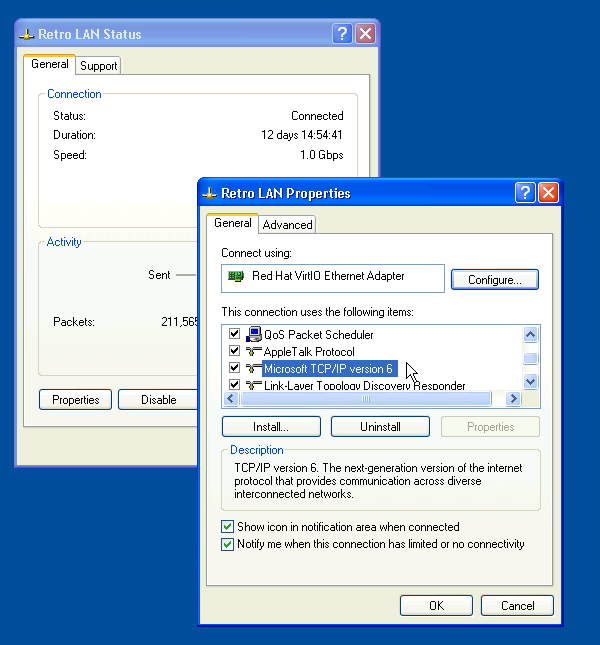600x645 pixels.
Task: Click the Red Hat VirtIO adapter card icon
Action: pos(237,276)
